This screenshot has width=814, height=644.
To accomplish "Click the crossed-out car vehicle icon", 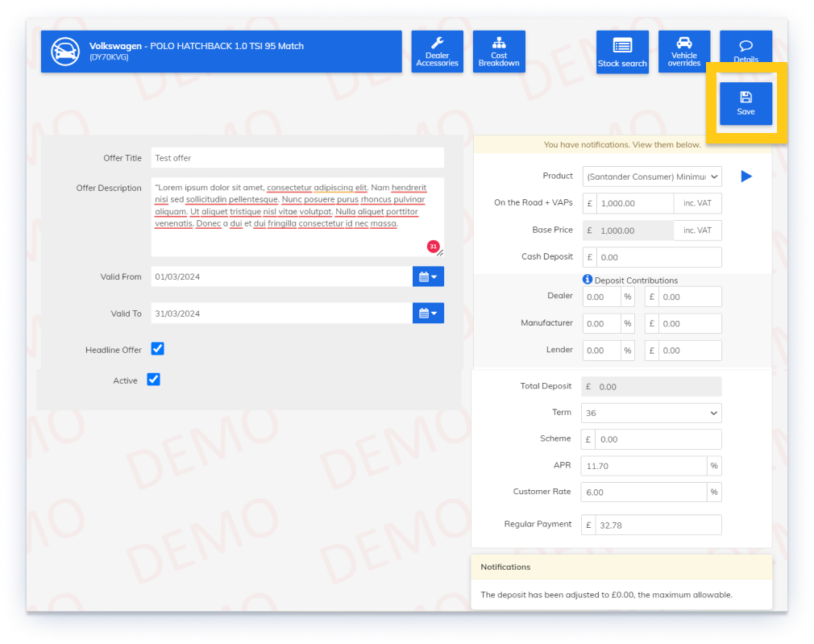I will (x=65, y=52).
